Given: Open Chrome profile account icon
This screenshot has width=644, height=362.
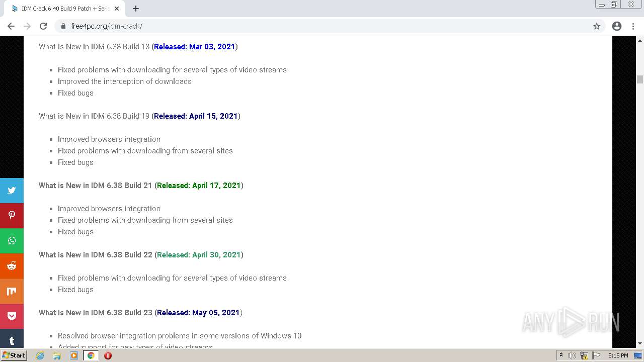Looking at the screenshot, I should click(x=617, y=26).
